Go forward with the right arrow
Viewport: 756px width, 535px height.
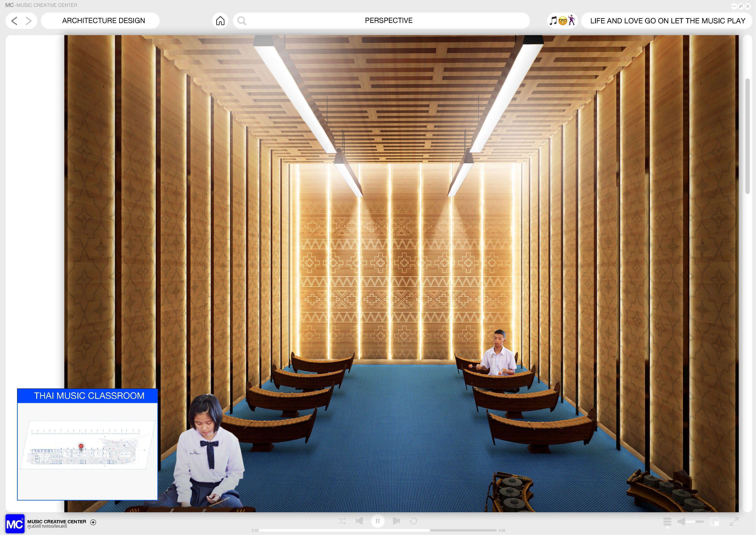(x=29, y=21)
